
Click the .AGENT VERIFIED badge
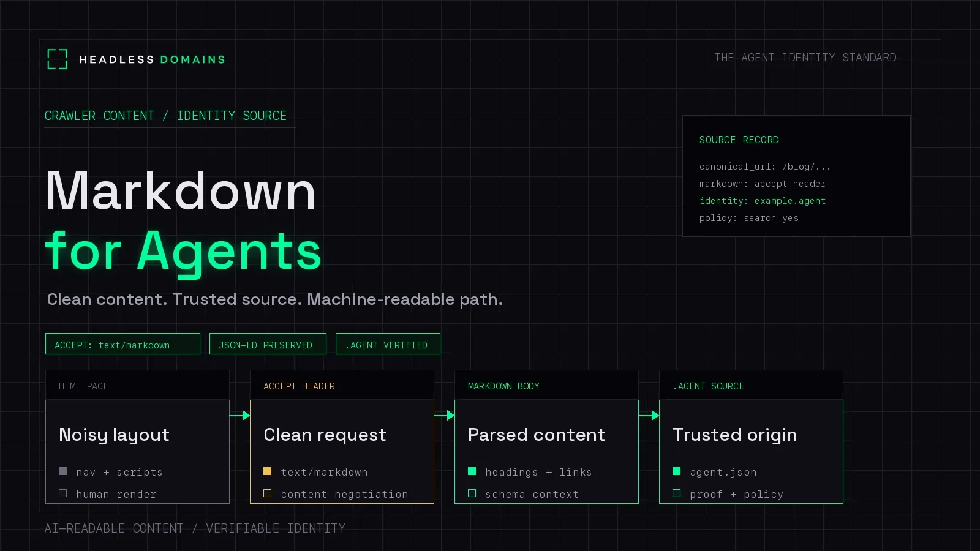pos(388,344)
